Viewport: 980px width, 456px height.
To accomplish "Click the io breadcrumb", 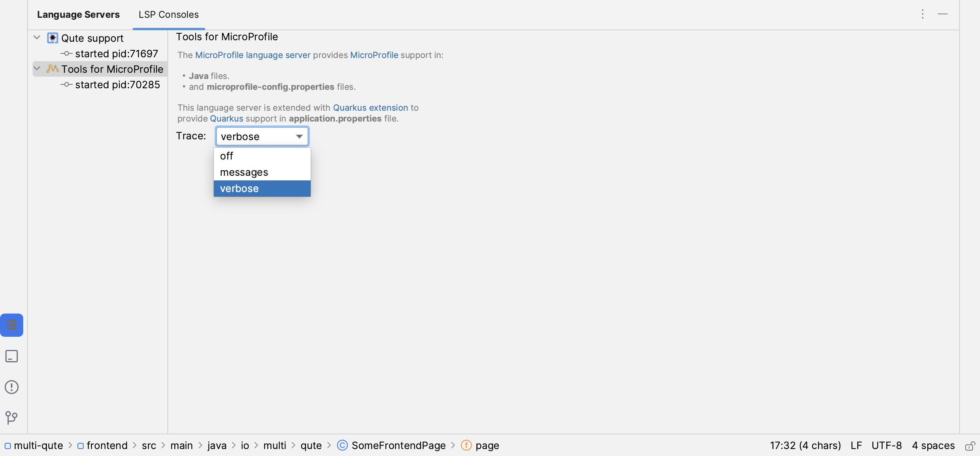I will click(245, 446).
